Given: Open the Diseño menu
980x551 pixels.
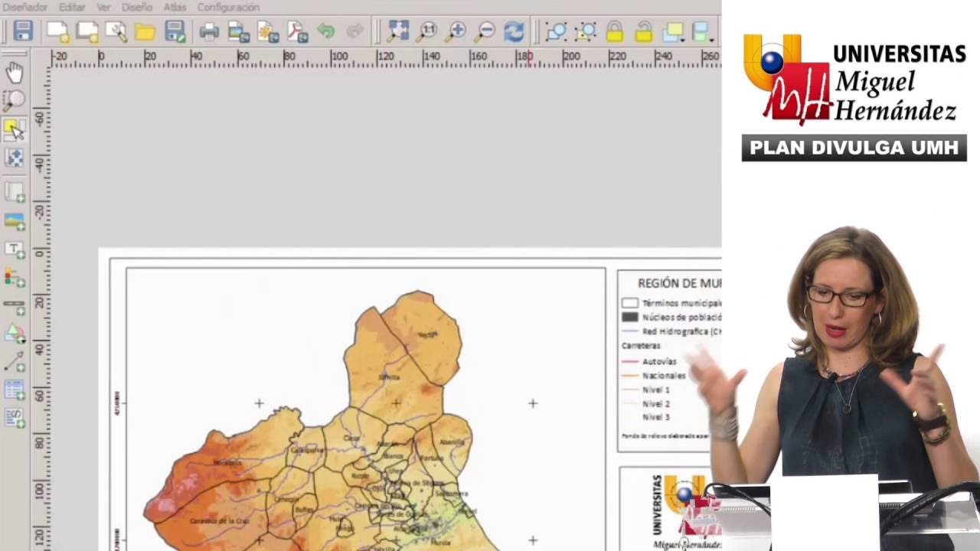Looking at the screenshot, I should point(137,7).
